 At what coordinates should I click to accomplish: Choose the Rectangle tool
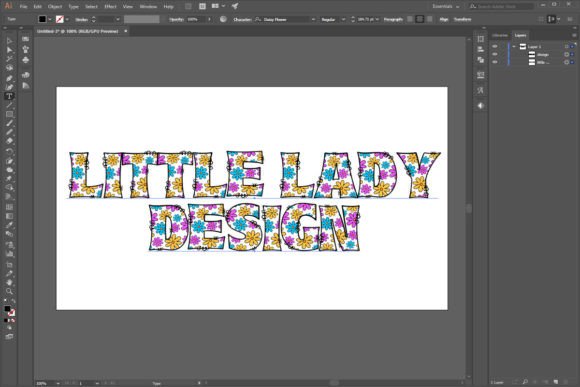click(9, 114)
